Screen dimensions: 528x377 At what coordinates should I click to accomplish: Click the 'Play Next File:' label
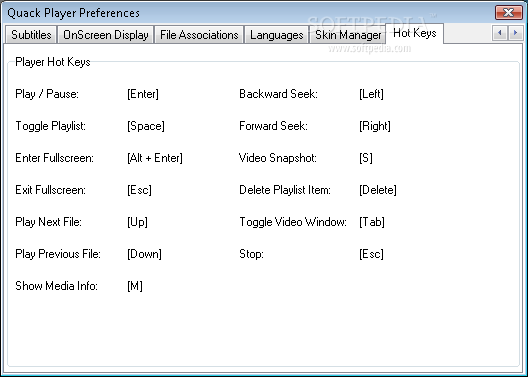[x=48, y=222]
